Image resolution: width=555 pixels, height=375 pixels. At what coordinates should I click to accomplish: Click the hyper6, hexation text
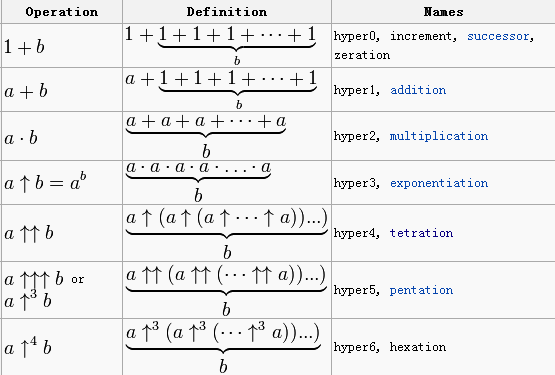pos(390,347)
